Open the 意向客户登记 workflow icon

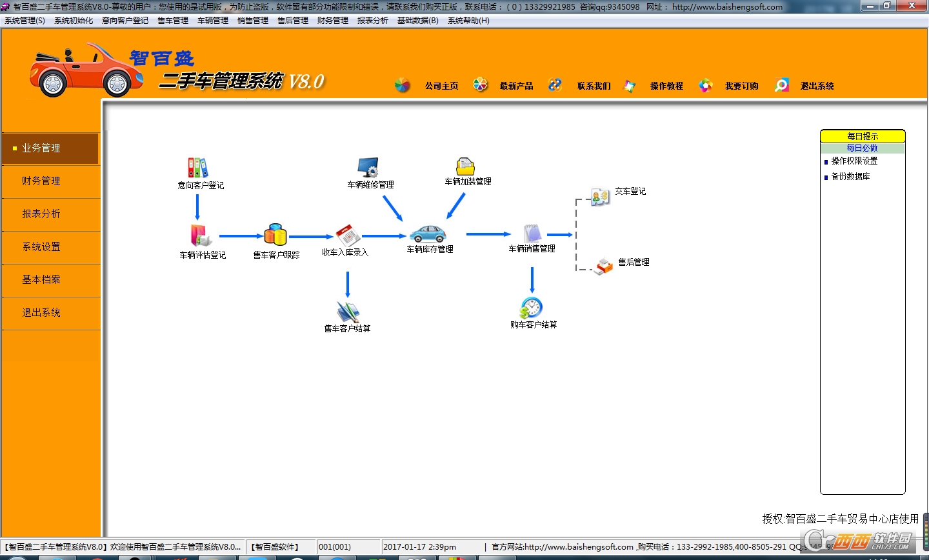click(x=198, y=168)
